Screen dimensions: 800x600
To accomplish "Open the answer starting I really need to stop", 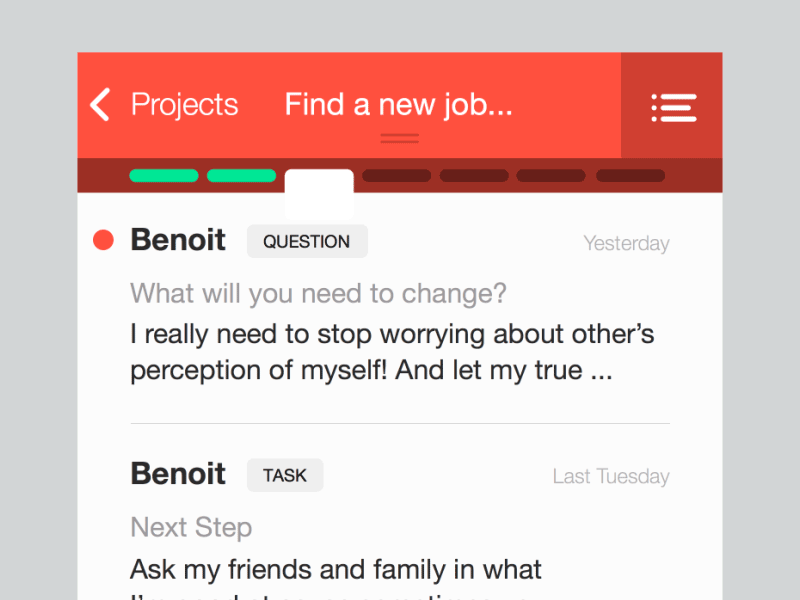I will pyautogui.click(x=392, y=352).
